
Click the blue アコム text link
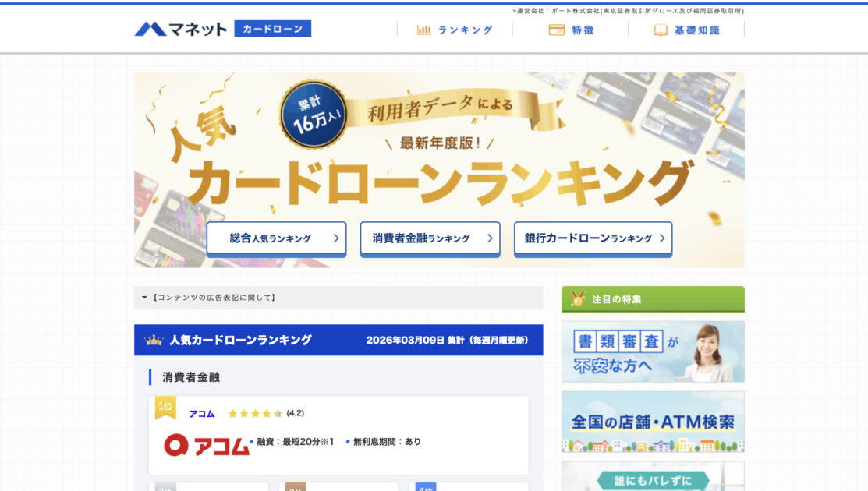point(201,414)
